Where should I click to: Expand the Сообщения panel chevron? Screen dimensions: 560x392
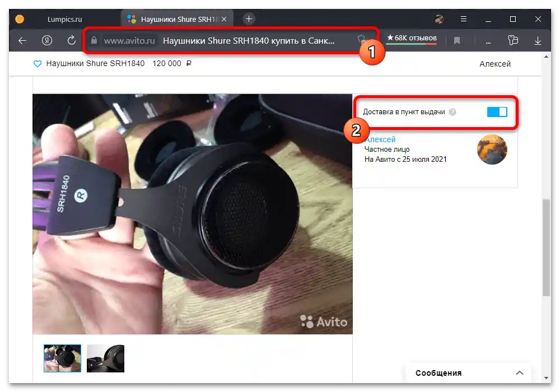click(520, 373)
